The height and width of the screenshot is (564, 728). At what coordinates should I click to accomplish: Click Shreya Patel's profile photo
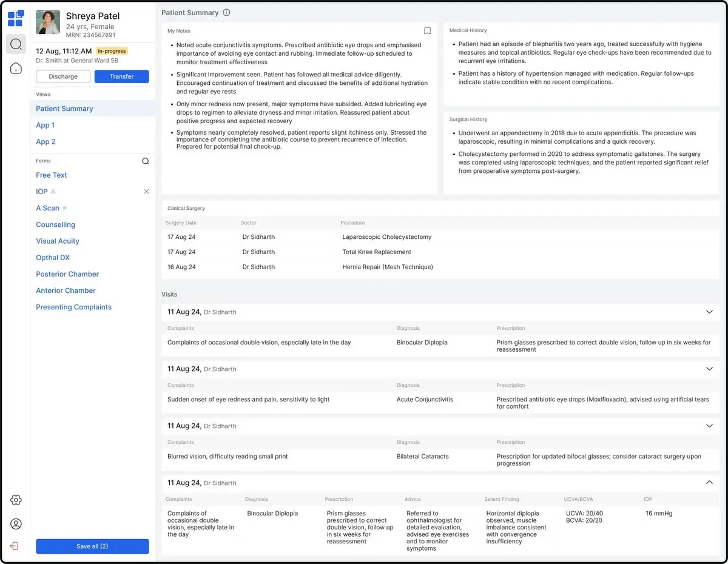(47, 22)
